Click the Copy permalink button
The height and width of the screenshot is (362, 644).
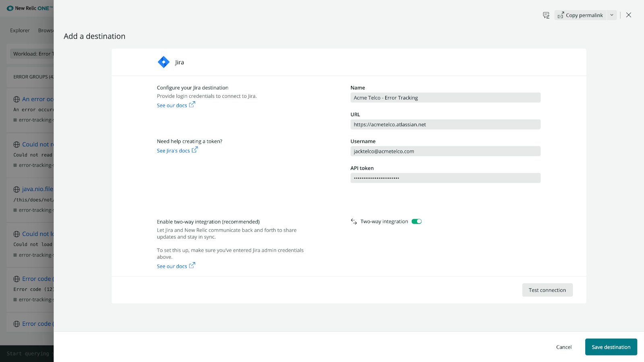(581, 15)
